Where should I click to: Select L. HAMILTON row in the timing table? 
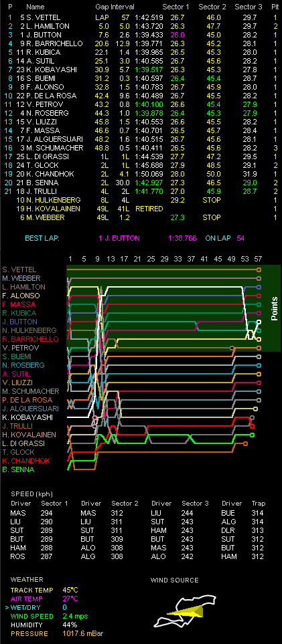click(141, 26)
